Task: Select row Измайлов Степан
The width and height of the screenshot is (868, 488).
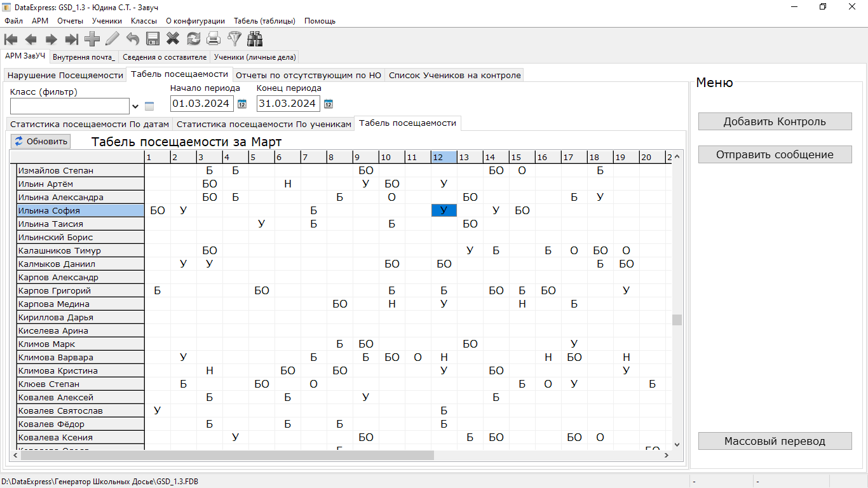Action: pyautogui.click(x=81, y=170)
